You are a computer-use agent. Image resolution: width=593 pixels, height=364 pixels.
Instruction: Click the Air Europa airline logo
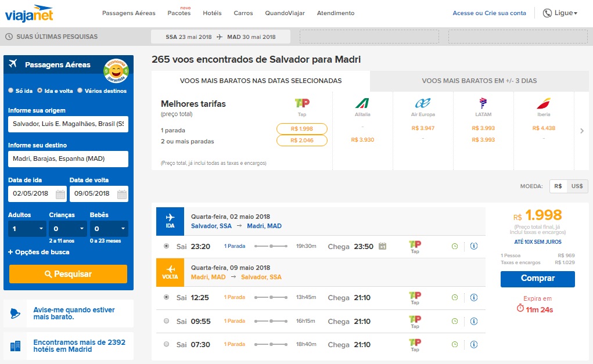(x=422, y=103)
